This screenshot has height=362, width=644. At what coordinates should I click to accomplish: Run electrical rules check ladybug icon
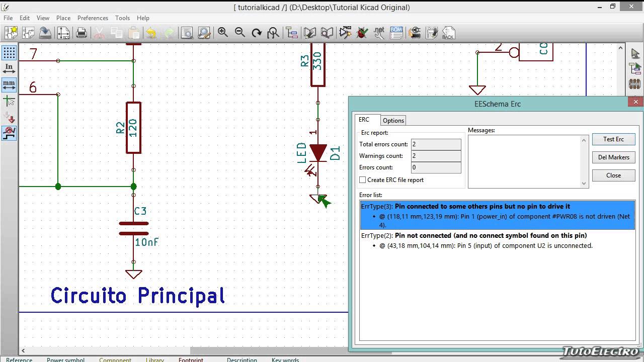(362, 33)
